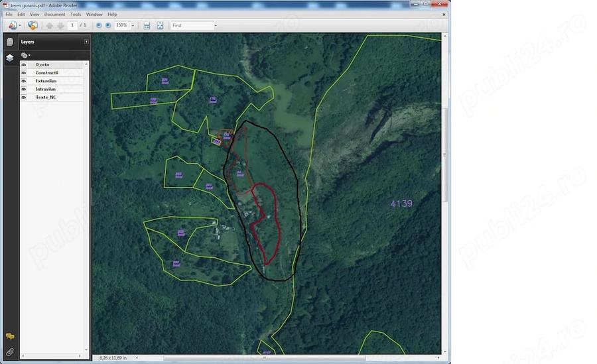Select the Intravilan layer name
Screen dimensions: 597x364
point(46,89)
